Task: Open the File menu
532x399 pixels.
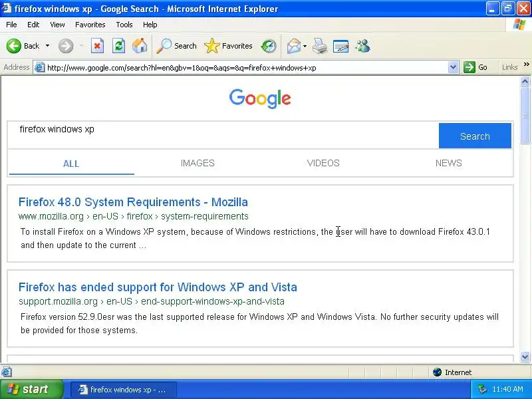Action: [11, 25]
